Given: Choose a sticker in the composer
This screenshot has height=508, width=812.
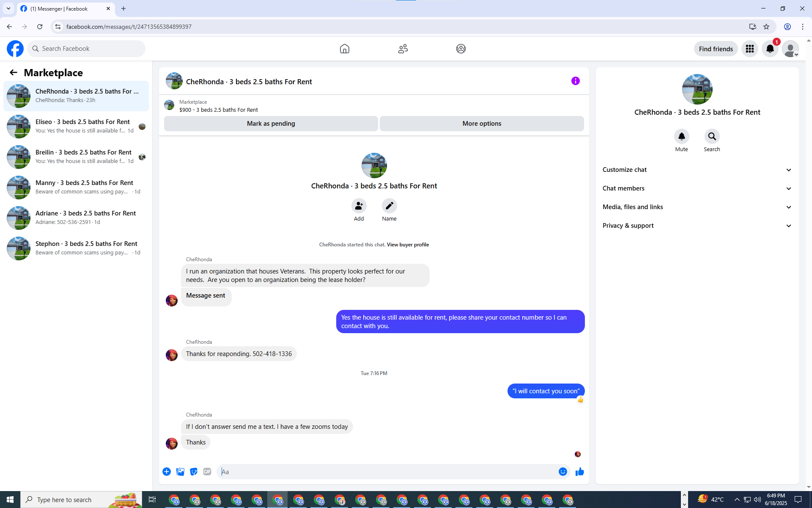Looking at the screenshot, I should pyautogui.click(x=194, y=472).
